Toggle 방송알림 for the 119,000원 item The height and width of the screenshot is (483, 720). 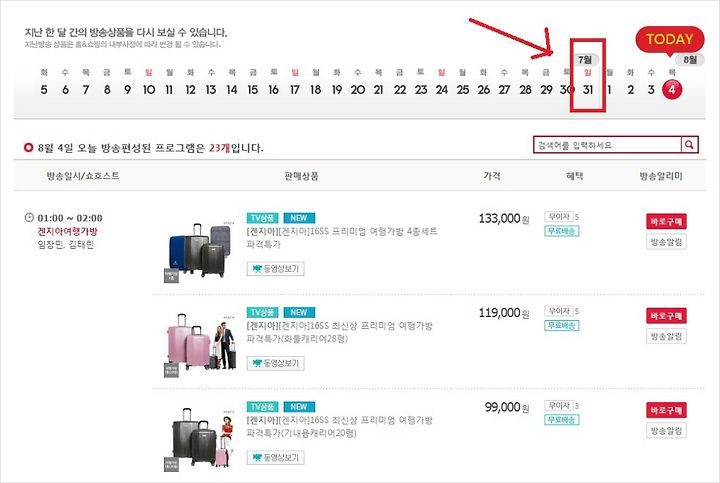(x=666, y=336)
